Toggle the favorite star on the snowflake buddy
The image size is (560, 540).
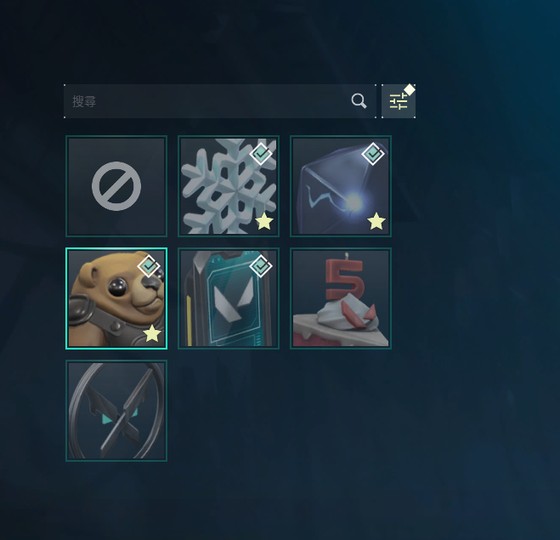265,221
